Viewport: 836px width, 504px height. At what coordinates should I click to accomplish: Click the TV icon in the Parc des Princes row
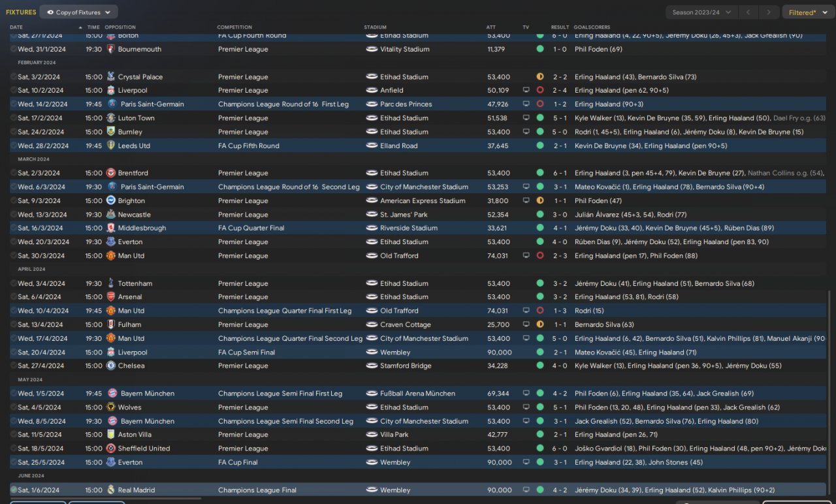[x=526, y=104]
